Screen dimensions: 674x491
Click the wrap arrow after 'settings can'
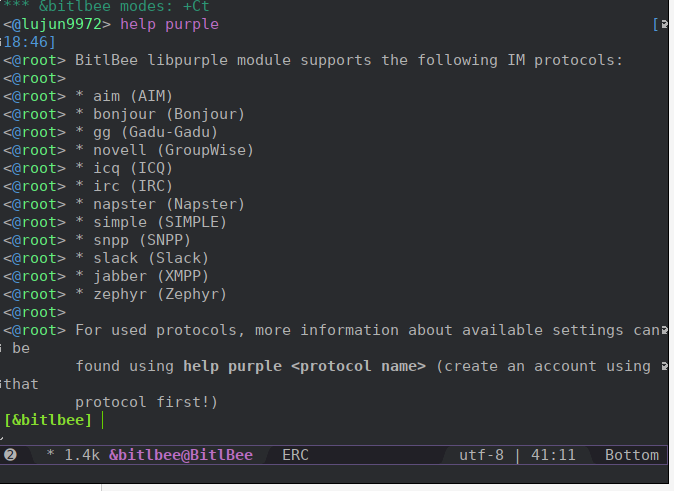(665, 330)
